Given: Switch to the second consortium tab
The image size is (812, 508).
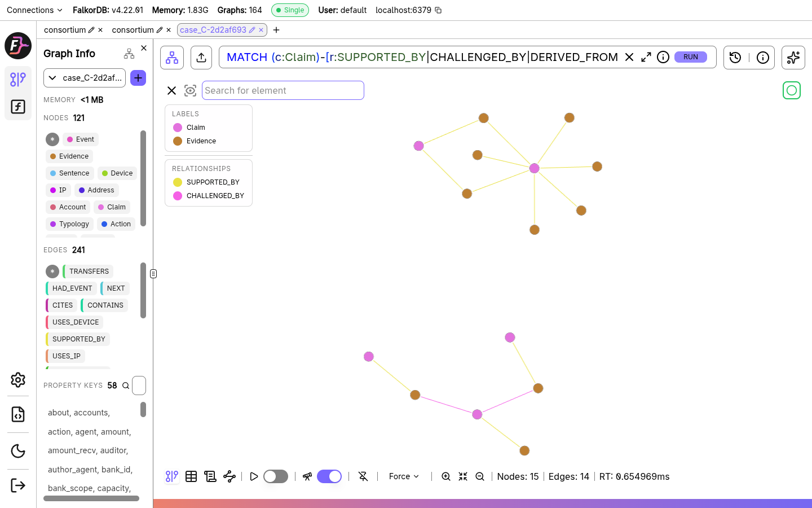Looking at the screenshot, I should 133,30.
